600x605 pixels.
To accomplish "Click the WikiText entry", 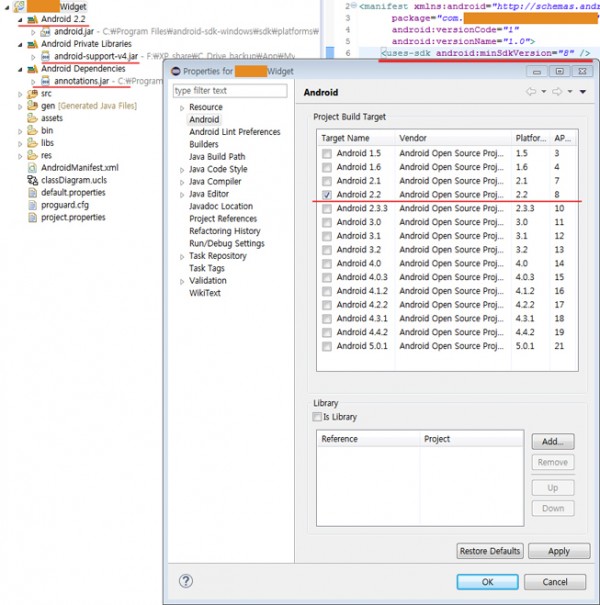I will point(205,293).
